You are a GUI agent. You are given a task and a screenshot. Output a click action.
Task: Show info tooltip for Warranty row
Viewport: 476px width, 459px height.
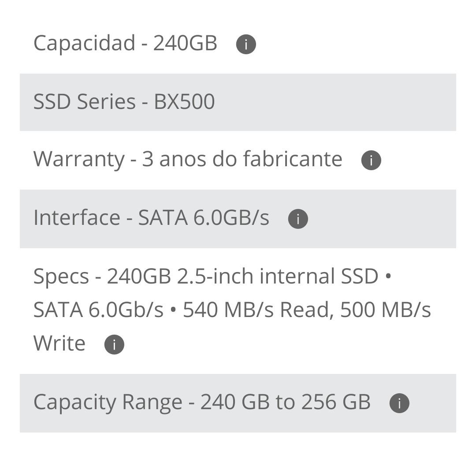371,160
